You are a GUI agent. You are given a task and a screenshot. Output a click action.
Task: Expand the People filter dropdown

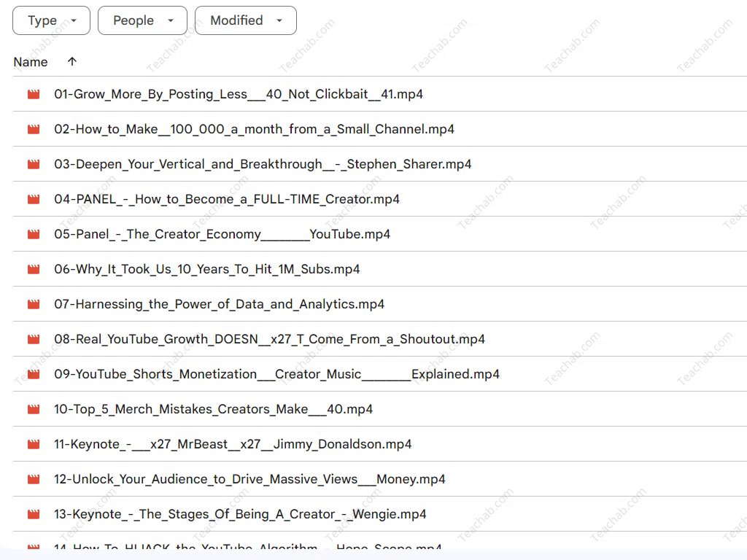pos(142,20)
